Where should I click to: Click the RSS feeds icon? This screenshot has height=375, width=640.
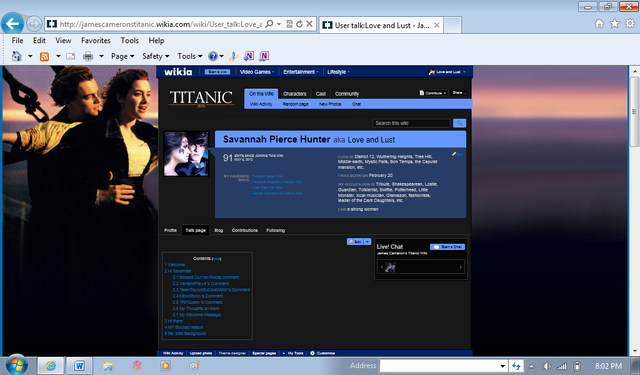point(44,56)
